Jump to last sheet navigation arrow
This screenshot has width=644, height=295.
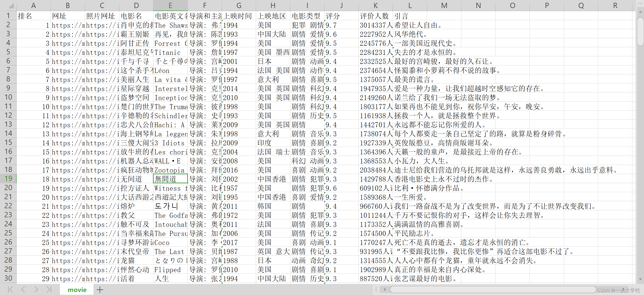[49, 289]
